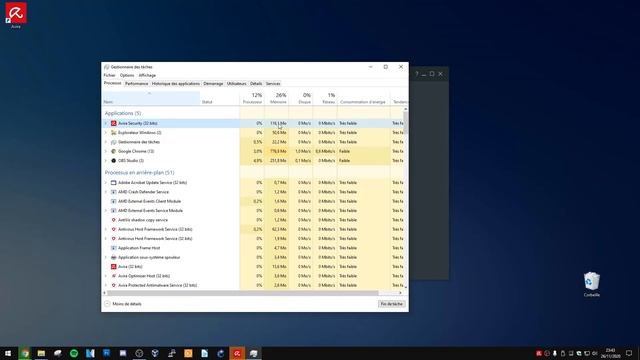
Task: Switch to the Historique des applications tab
Action: 176,84
